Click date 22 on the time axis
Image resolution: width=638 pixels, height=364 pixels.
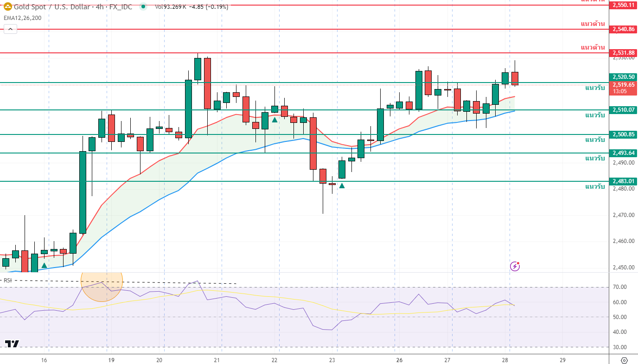pos(274,360)
